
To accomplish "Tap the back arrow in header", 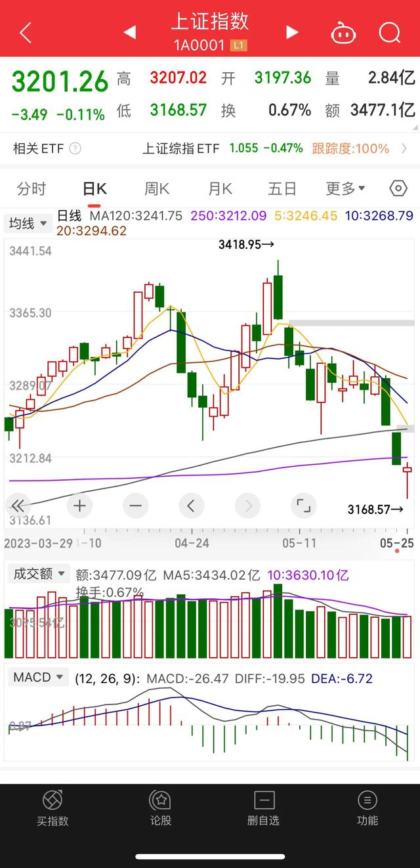I will pyautogui.click(x=26, y=32).
